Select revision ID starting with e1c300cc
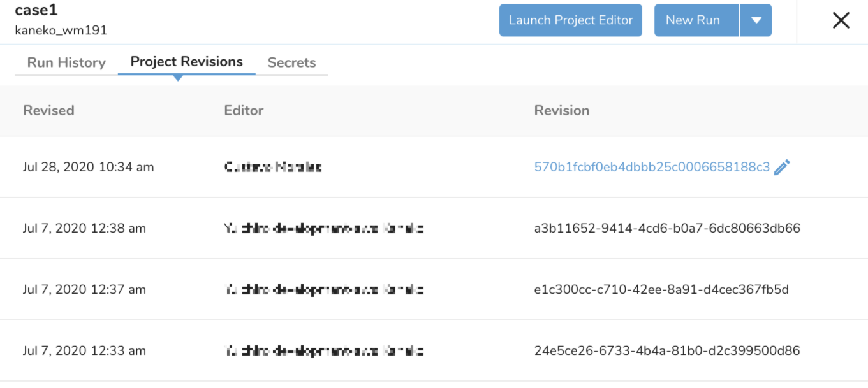The width and height of the screenshot is (868, 388). [x=661, y=289]
